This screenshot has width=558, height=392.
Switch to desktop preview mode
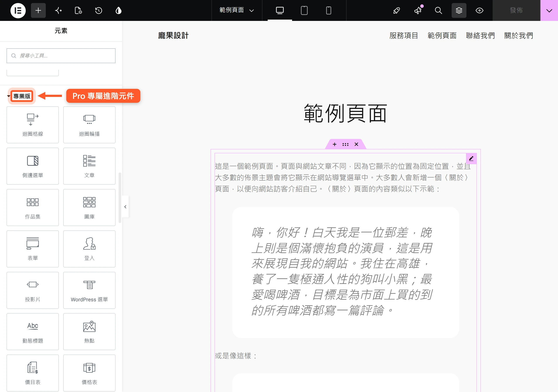click(280, 10)
